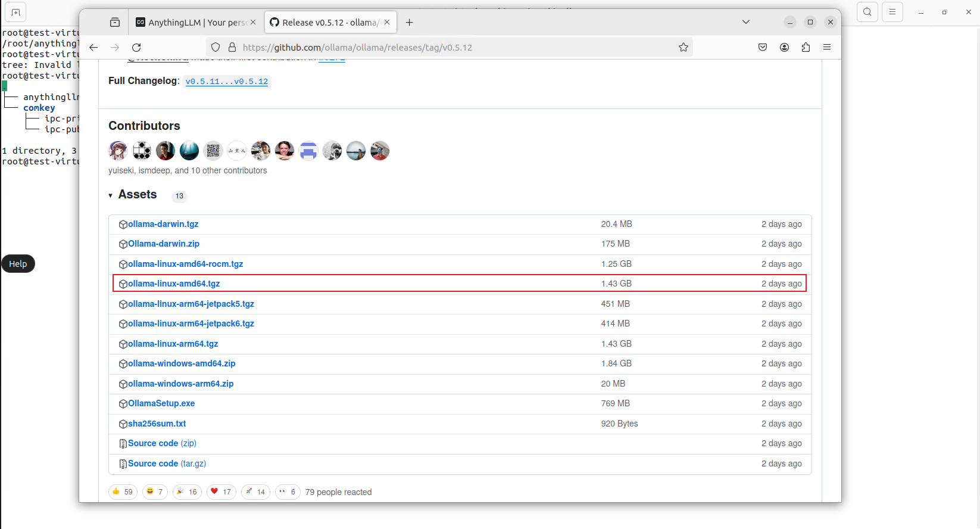Click the tracking protection shield icon
980x529 pixels.
(x=216, y=48)
